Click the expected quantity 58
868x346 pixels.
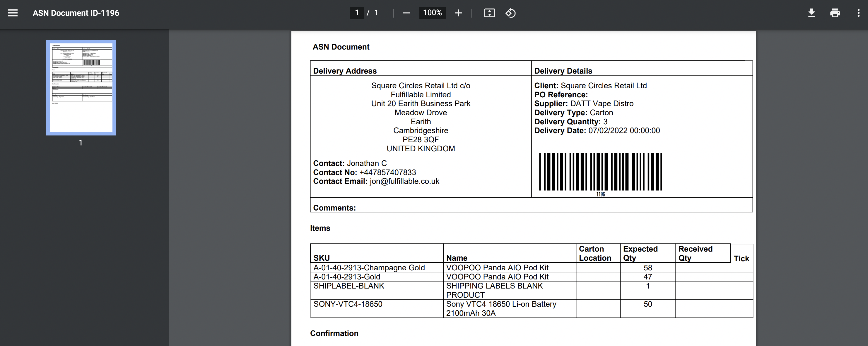coord(647,268)
